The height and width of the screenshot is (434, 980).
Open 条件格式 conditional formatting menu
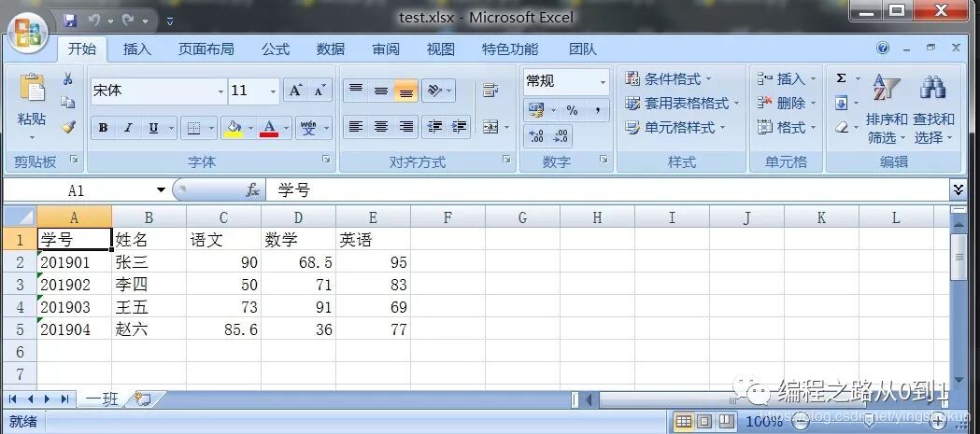(x=668, y=79)
